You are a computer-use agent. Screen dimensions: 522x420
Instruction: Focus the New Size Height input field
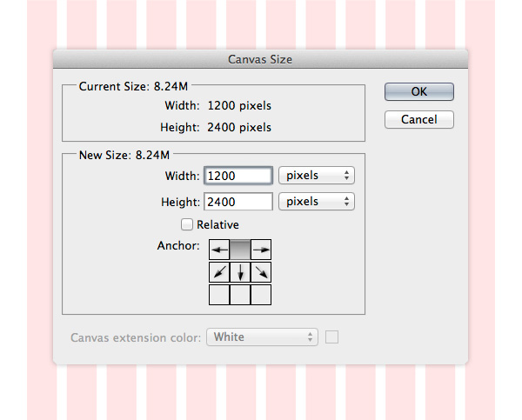[238, 202]
